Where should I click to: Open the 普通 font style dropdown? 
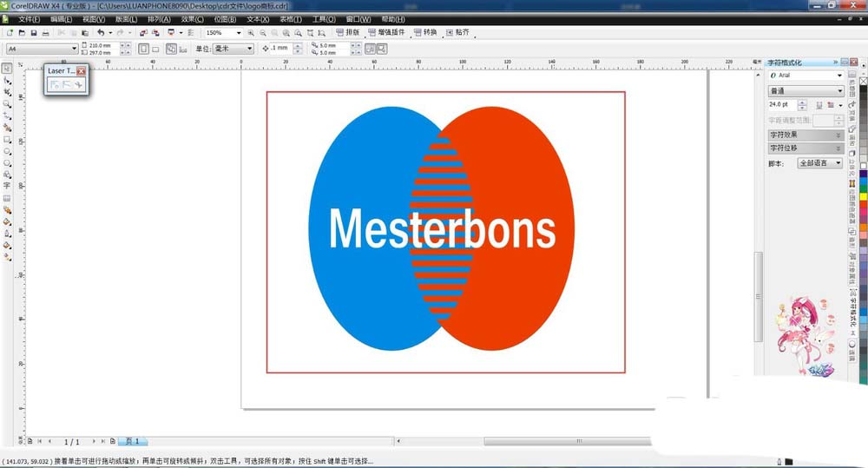(x=839, y=91)
